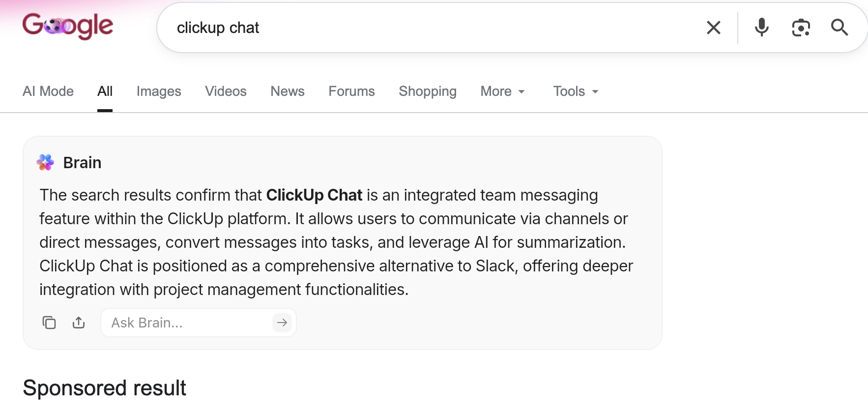Copy the Brain answer using copy icon

point(49,323)
